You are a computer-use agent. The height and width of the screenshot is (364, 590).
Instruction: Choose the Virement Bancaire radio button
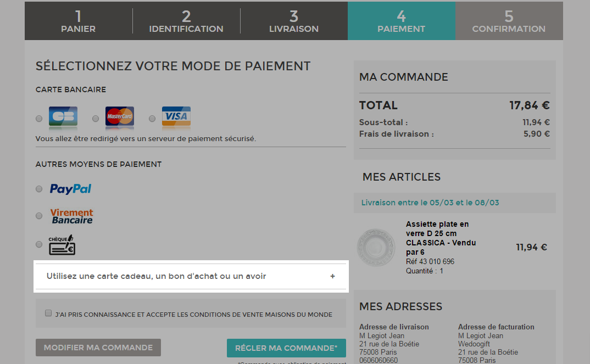[x=39, y=216]
